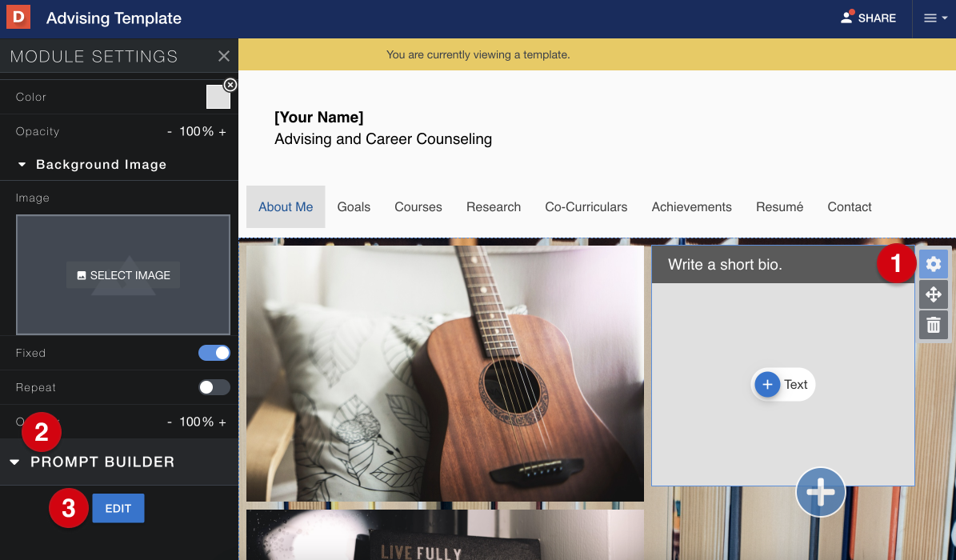Viewport: 956px width, 560px height.
Task: Close the Module Settings panel
Action: (x=224, y=56)
